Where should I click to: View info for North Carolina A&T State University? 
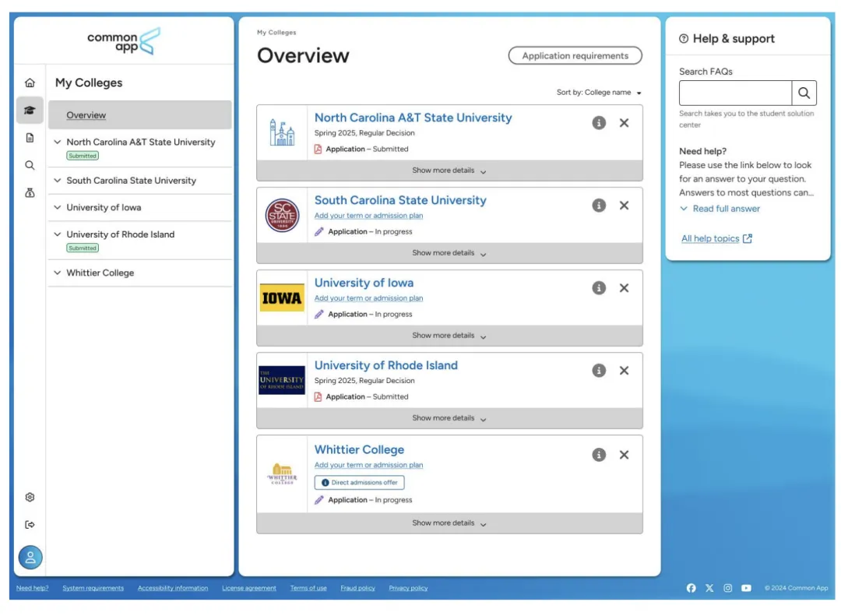pyautogui.click(x=599, y=123)
